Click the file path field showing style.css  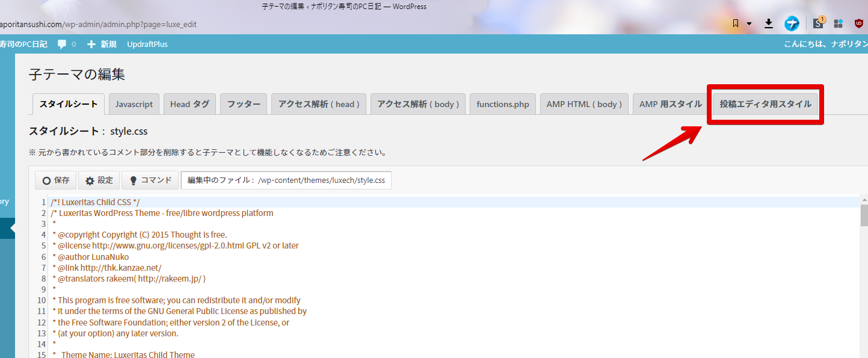point(286,180)
